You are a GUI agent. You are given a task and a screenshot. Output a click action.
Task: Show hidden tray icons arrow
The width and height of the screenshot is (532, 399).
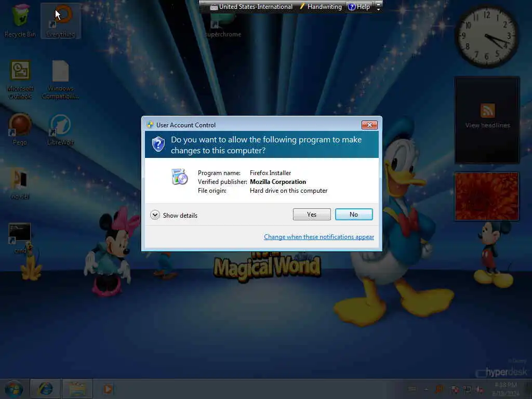pos(426,389)
